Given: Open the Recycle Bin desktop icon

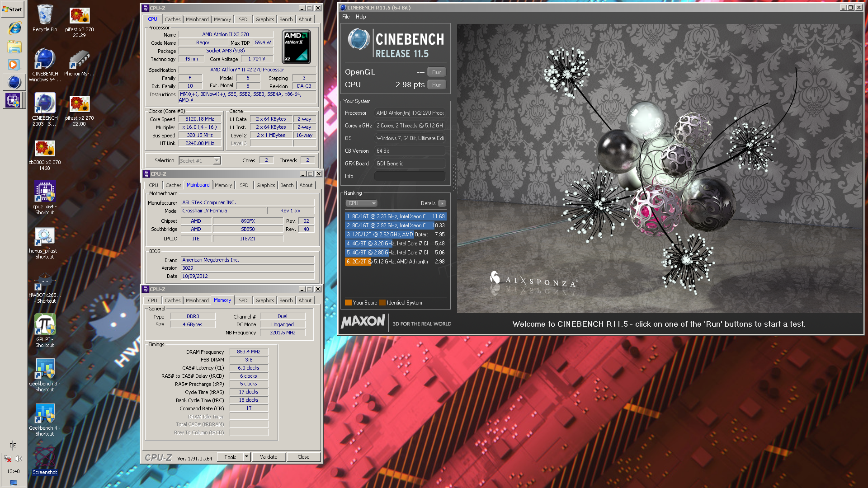Looking at the screenshot, I should coord(45,18).
